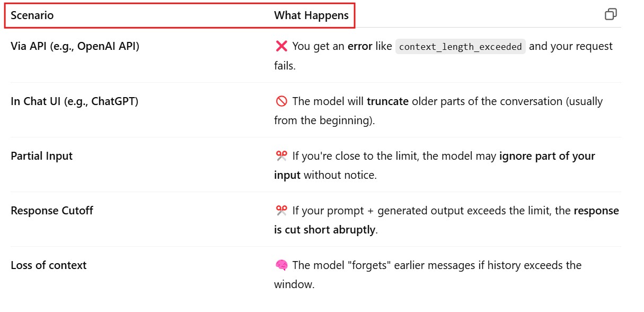The width and height of the screenshot is (644, 312).
Task: Select the "Via API (e.g., OpenAI API)" cell
Action: 75,46
